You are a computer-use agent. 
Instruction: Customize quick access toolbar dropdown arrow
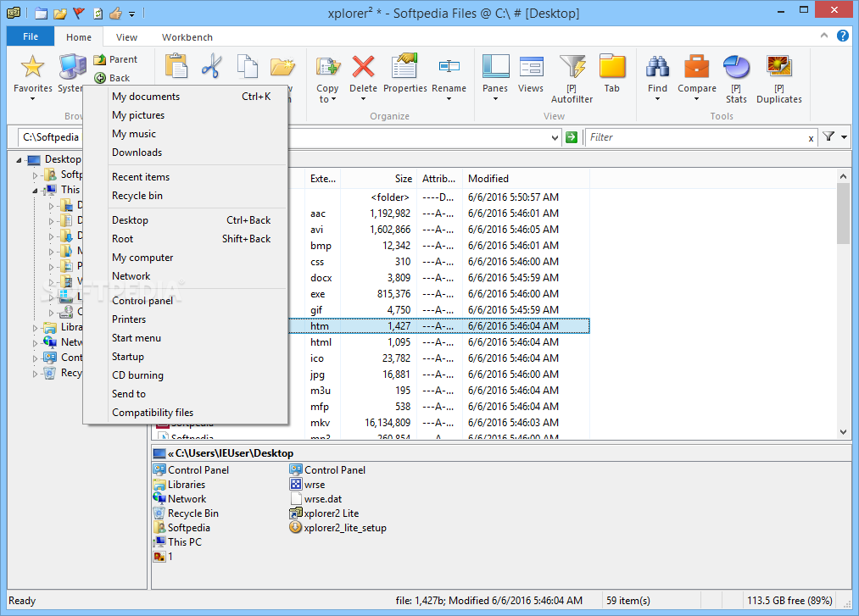point(132,14)
